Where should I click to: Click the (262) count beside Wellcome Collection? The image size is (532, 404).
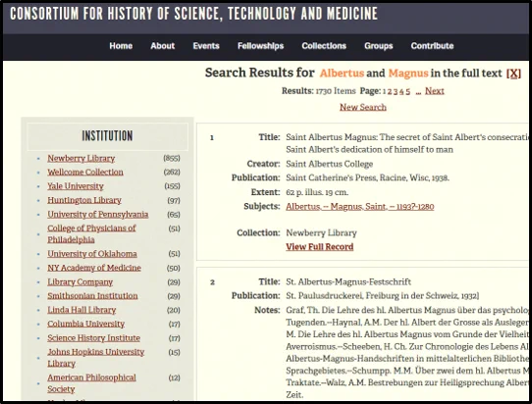coord(172,173)
